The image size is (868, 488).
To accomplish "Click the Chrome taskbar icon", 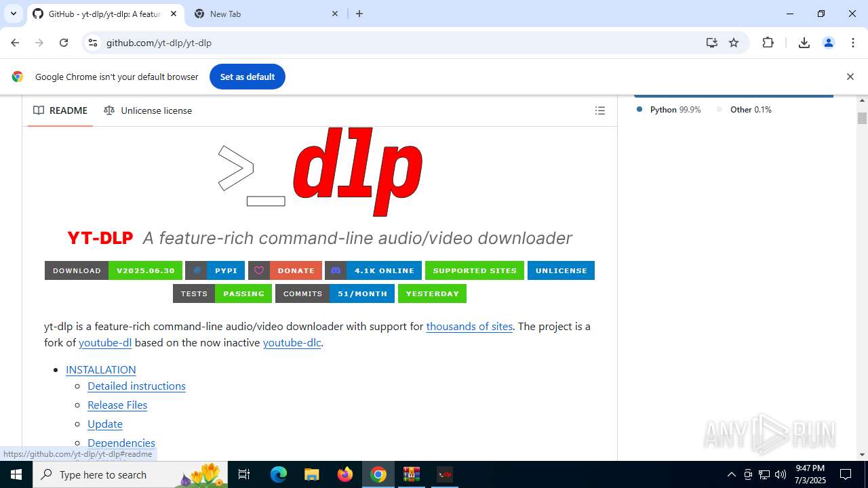I will click(378, 474).
